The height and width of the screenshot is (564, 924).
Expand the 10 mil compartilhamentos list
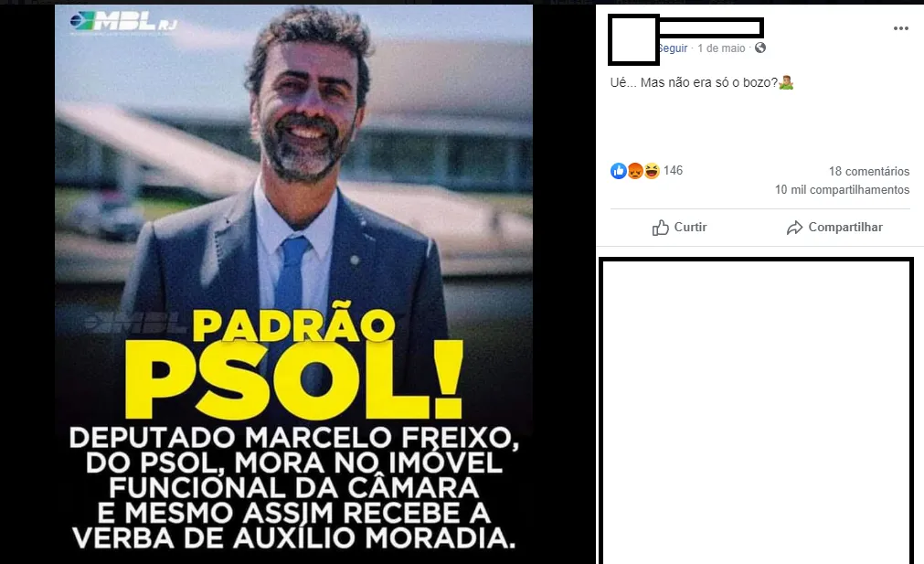coord(842,190)
